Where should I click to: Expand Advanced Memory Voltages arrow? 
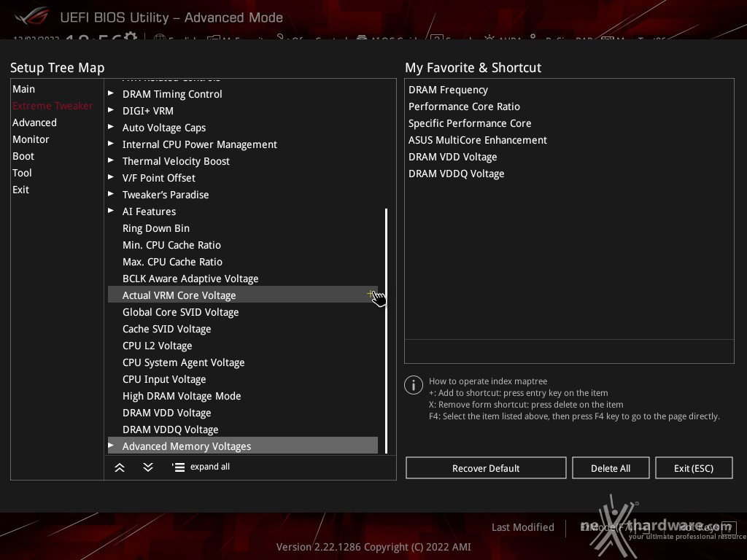111,446
